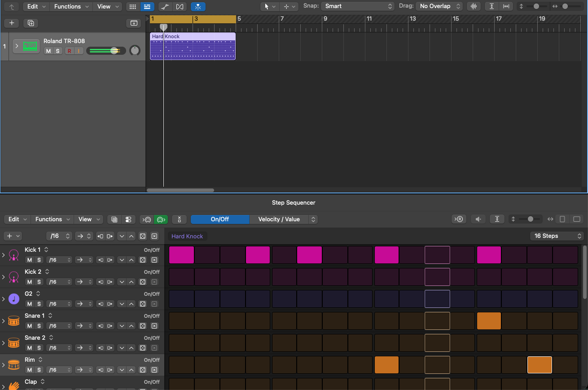Mute the Kick 1 row

pos(30,260)
